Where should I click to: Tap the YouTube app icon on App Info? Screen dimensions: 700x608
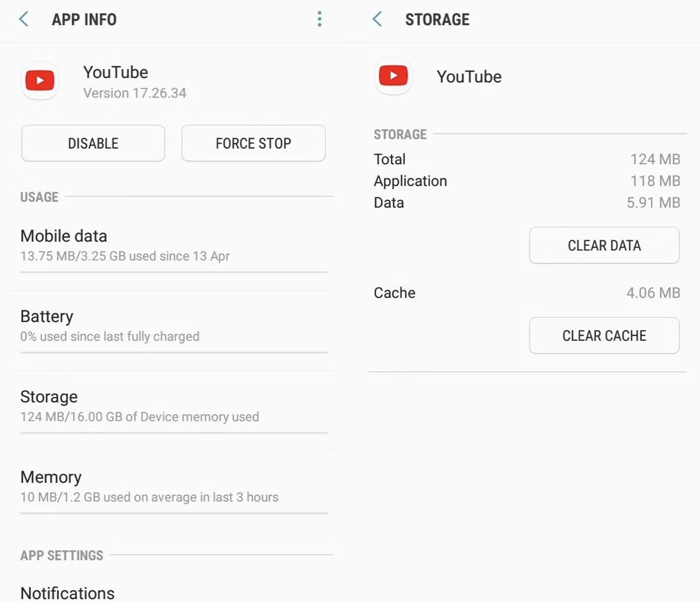39,80
